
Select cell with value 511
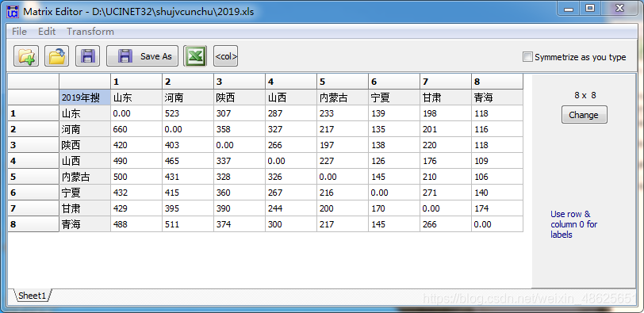(188, 224)
